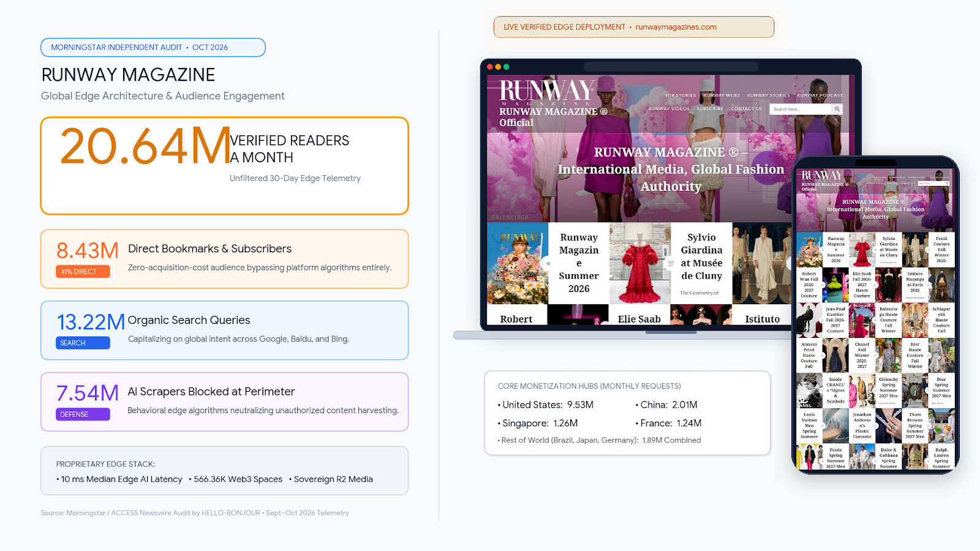The image size is (980, 551).
Task: Click the 'China: 2.01M' entry
Action: pos(666,405)
